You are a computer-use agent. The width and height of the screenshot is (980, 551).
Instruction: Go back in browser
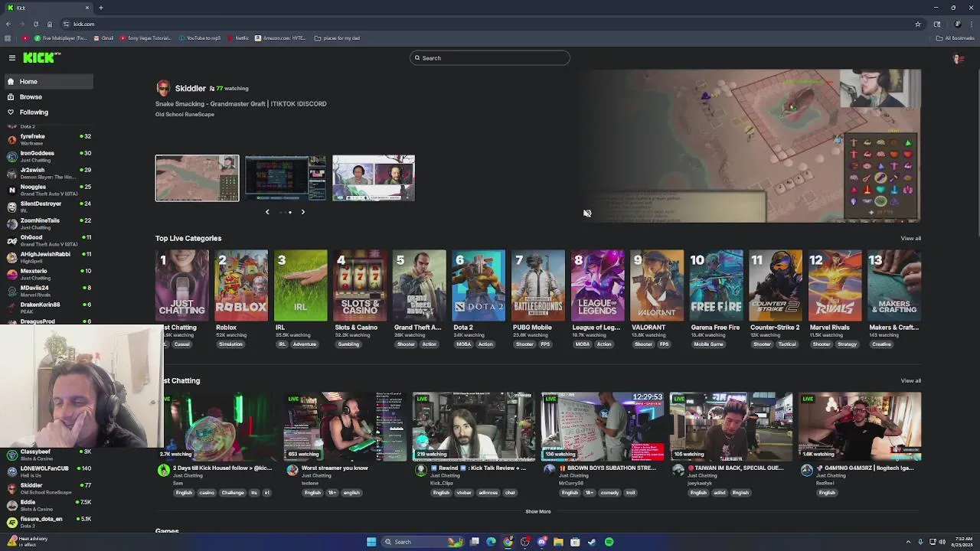pyautogui.click(x=8, y=24)
